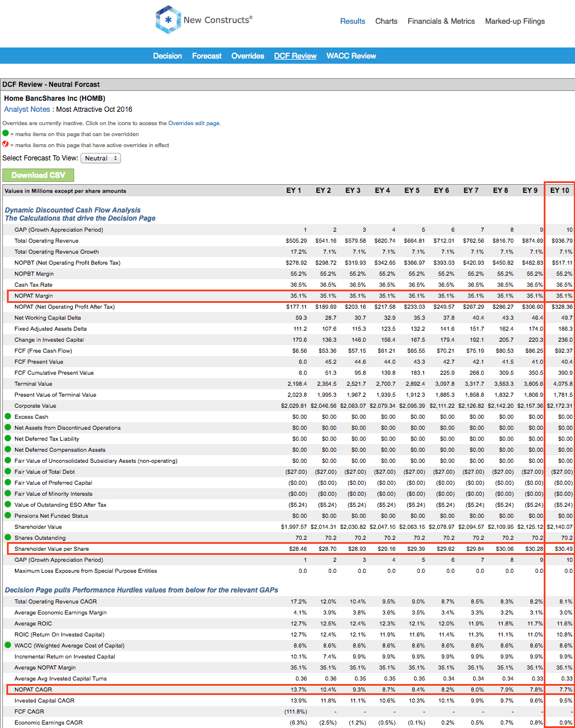Click override icon for Outstanding ESO After Tax
The width and height of the screenshot is (575, 728).
point(8,504)
